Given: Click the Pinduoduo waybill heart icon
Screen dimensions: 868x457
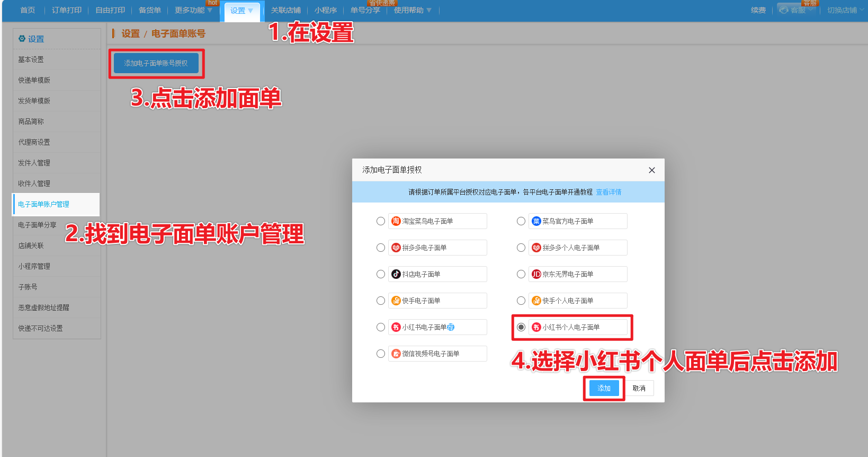Looking at the screenshot, I should [396, 248].
